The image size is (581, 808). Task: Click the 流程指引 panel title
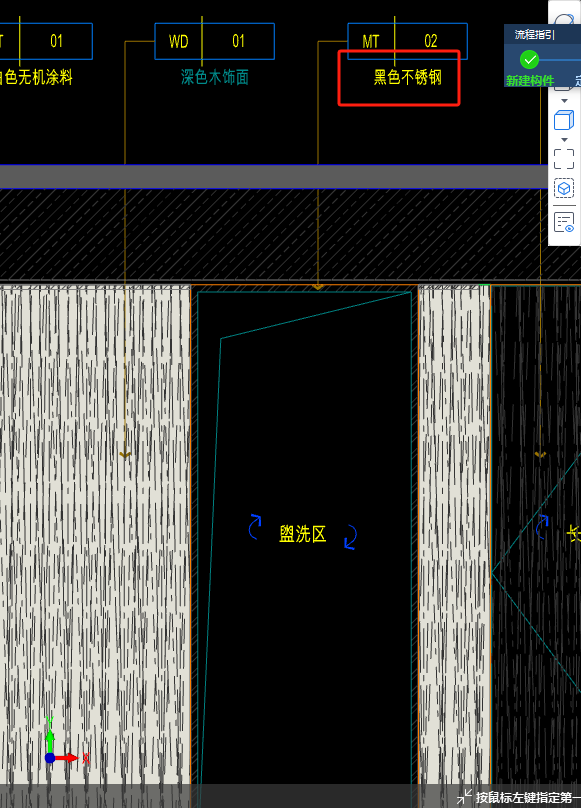pyautogui.click(x=534, y=35)
